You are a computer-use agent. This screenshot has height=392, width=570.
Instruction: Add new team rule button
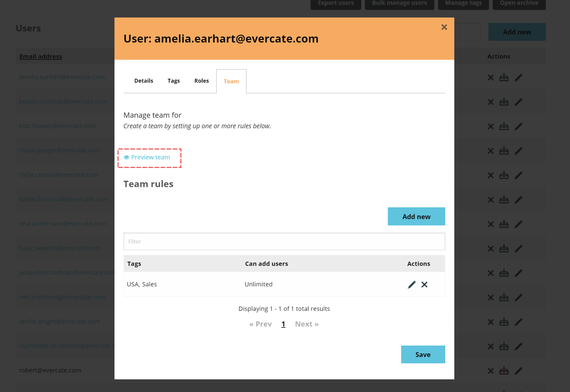[x=416, y=216]
